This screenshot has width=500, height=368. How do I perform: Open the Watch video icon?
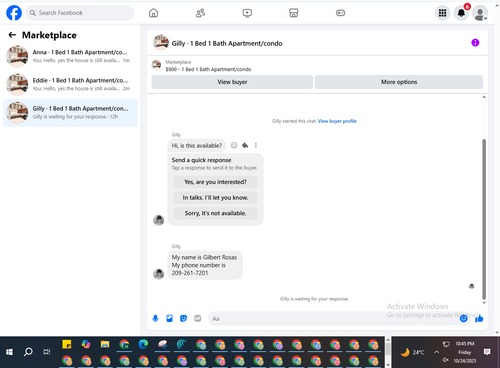point(247,13)
